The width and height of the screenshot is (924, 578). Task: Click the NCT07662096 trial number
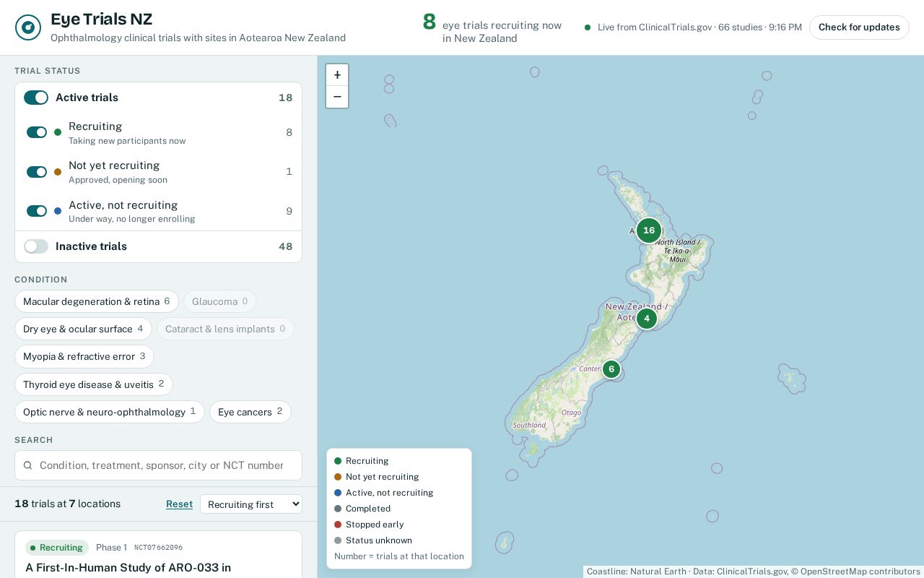[x=159, y=548]
